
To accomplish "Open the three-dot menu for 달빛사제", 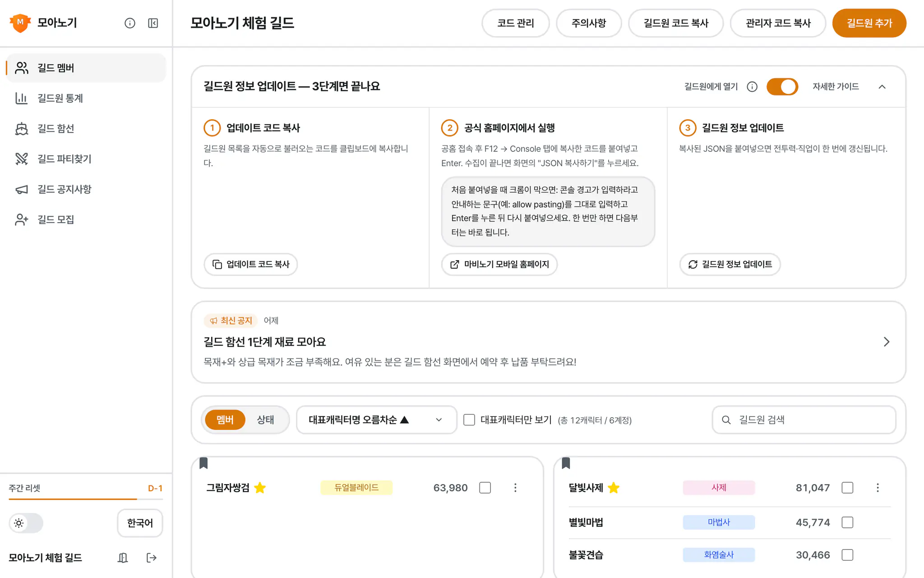I will (878, 488).
